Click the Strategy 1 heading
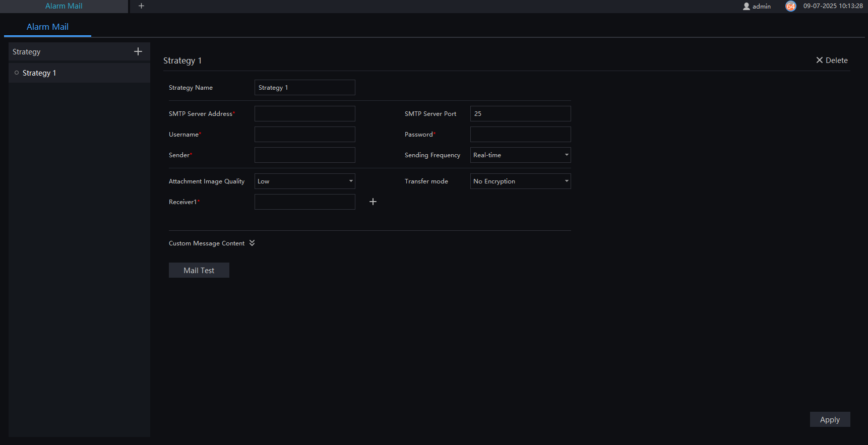This screenshot has width=868, height=445. (x=182, y=60)
